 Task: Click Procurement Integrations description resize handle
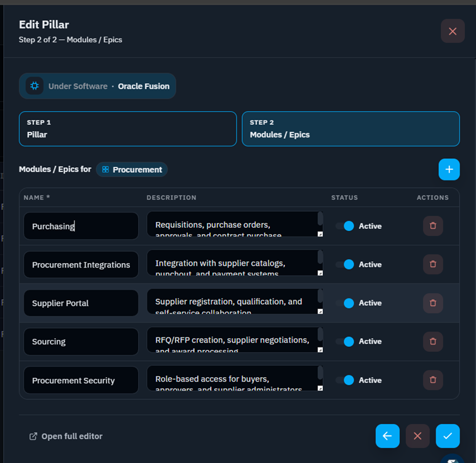click(x=320, y=273)
